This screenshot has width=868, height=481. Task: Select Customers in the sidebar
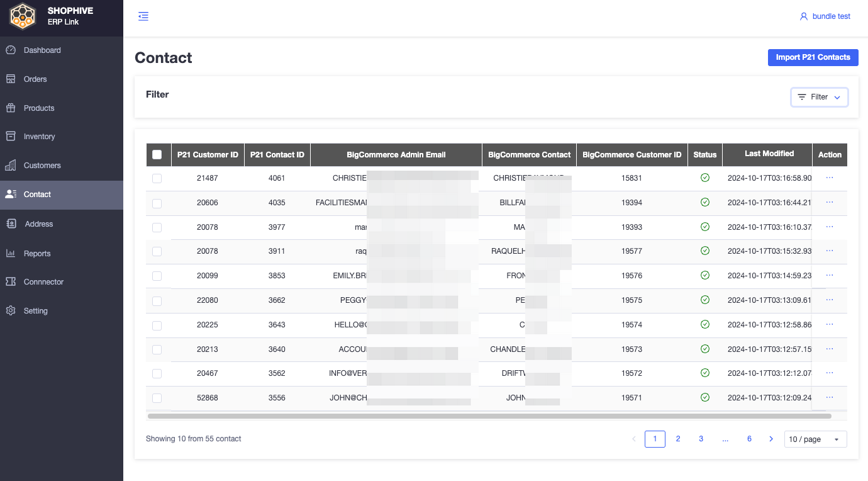[62, 166]
